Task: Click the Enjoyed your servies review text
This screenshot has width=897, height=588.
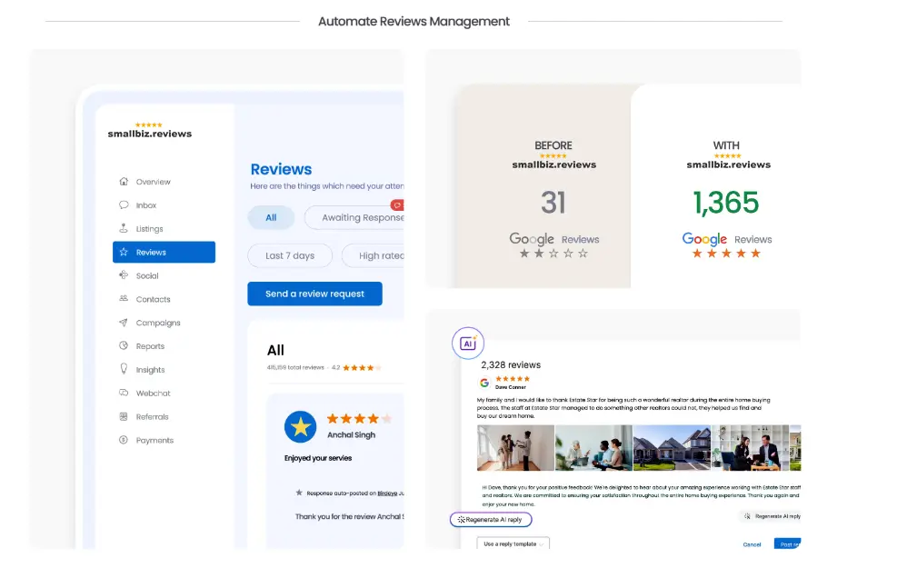Action: tap(318, 458)
